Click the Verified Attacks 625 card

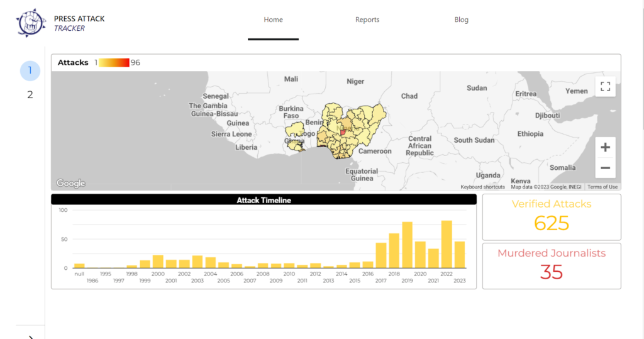tap(552, 217)
